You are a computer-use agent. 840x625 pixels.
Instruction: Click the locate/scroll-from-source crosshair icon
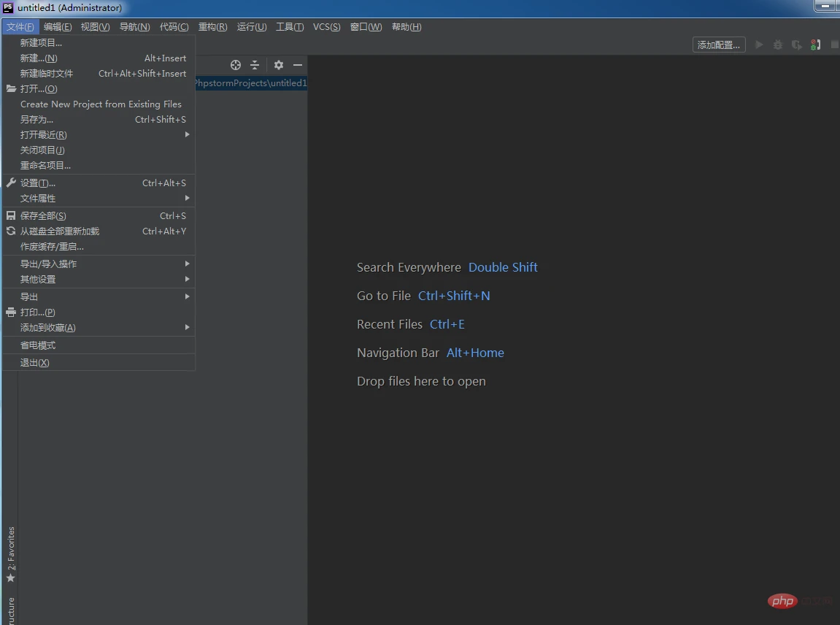pyautogui.click(x=235, y=65)
